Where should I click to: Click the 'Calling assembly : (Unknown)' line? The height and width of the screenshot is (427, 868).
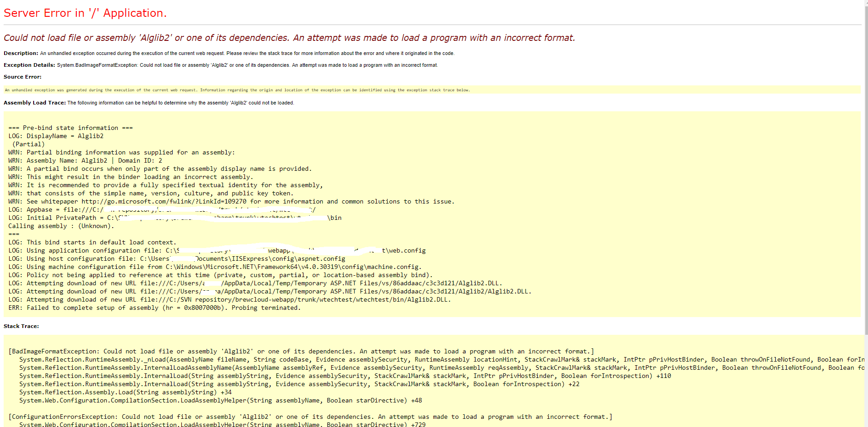coord(61,226)
